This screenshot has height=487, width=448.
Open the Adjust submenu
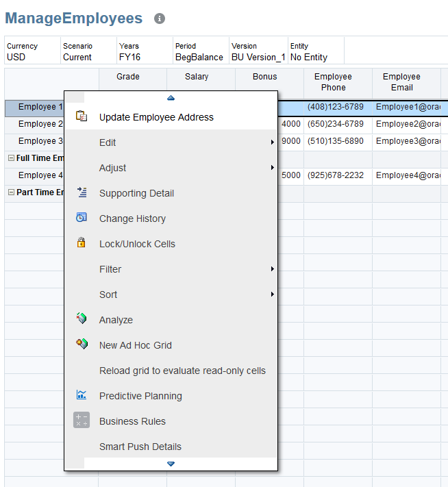[x=171, y=168]
